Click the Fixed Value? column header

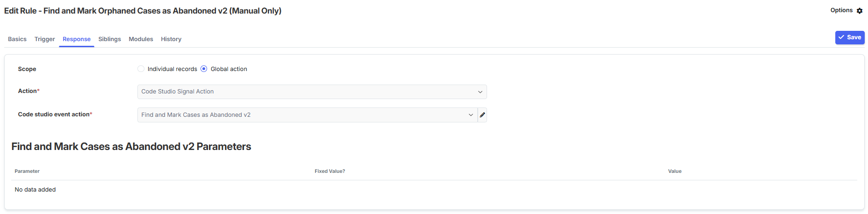click(330, 171)
